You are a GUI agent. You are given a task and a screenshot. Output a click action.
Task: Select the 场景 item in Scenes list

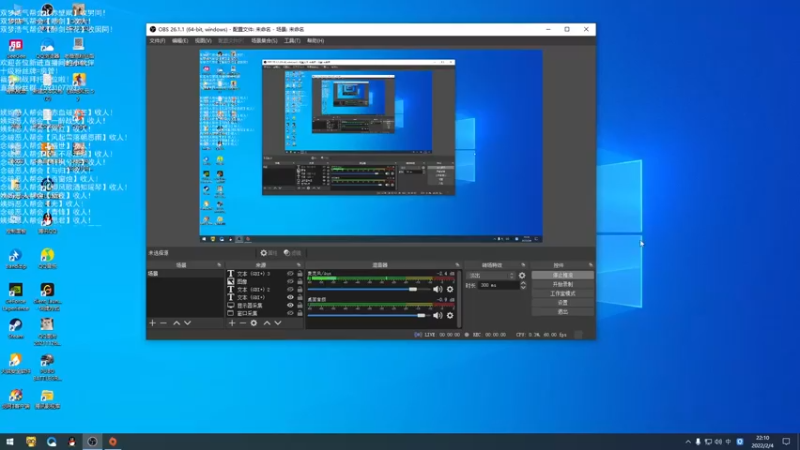(x=185, y=274)
